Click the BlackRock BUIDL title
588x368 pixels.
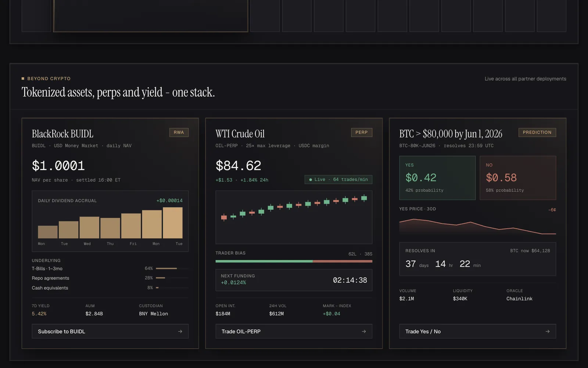[x=62, y=134]
